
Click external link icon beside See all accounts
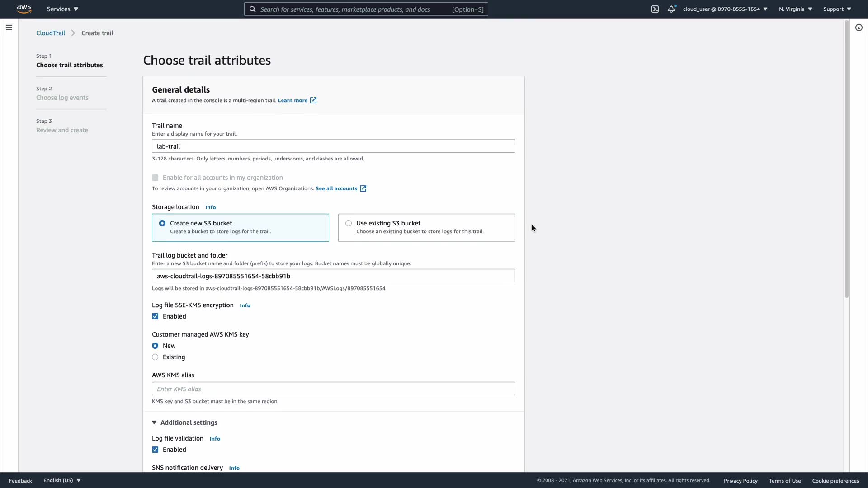pyautogui.click(x=363, y=188)
